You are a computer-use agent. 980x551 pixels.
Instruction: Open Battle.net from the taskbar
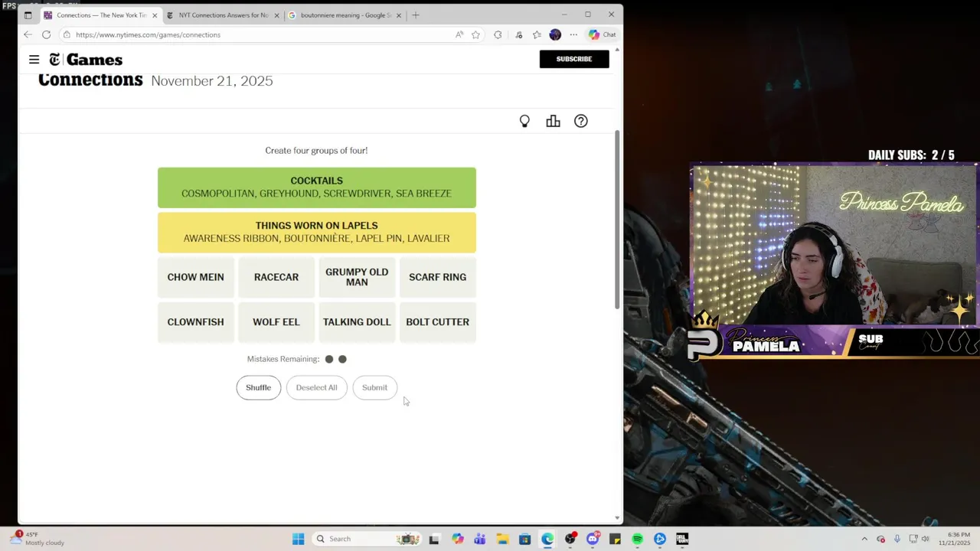660,539
